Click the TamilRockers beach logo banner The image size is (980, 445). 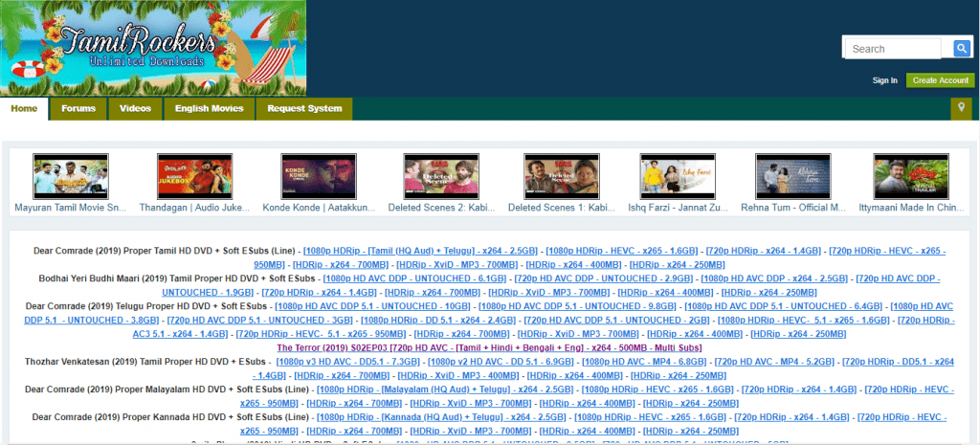(153, 48)
